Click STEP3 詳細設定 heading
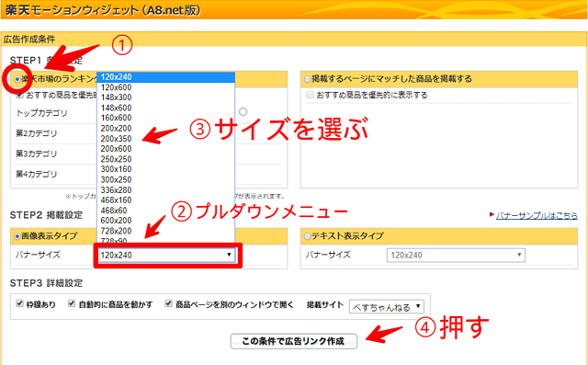The image size is (588, 365). point(46,283)
